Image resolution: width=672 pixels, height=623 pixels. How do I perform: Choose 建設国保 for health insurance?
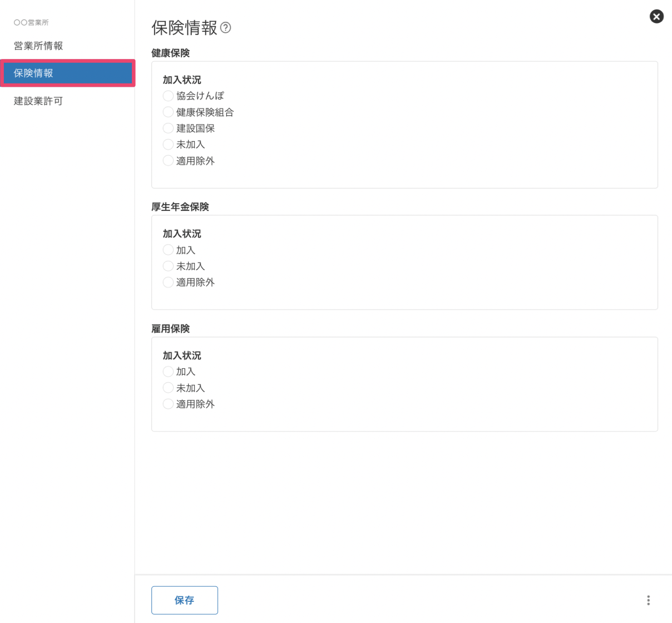point(168,128)
